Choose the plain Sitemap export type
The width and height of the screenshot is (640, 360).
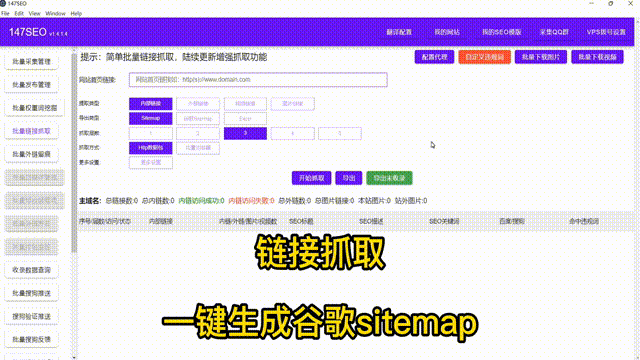coord(151,118)
